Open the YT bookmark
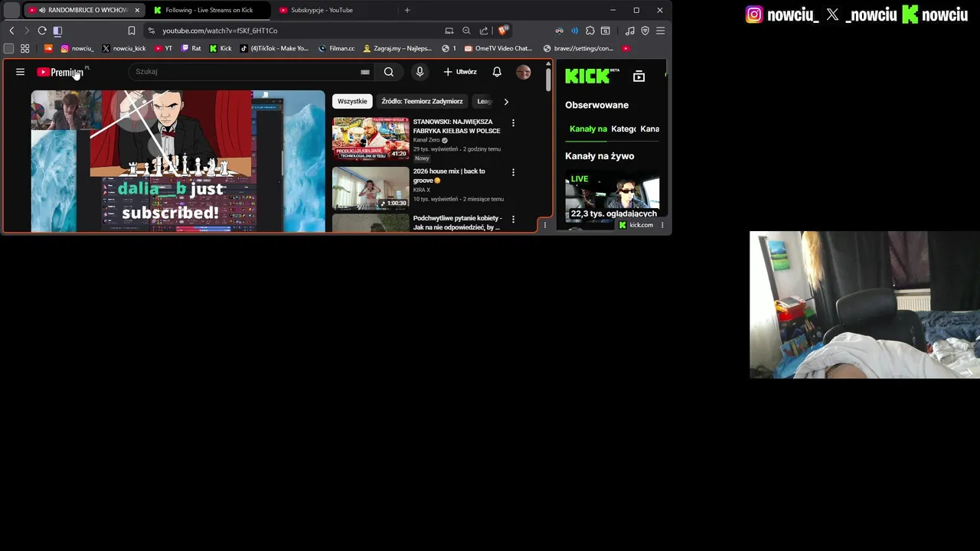The height and width of the screenshot is (551, 980). point(163,48)
